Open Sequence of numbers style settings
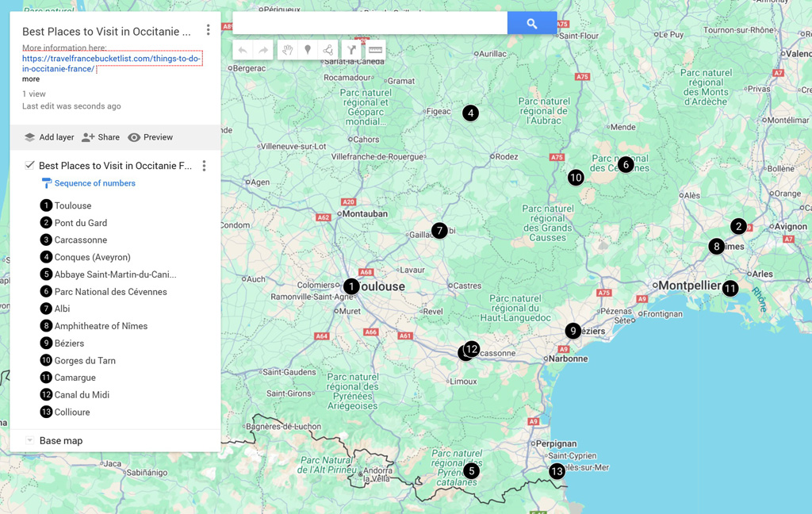Viewport: 812px width, 514px height. [94, 183]
